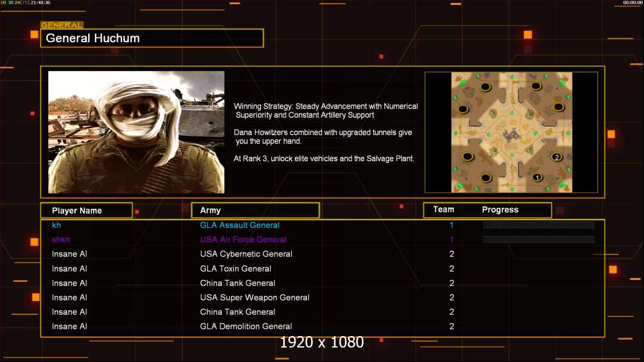The image size is (644, 362).
Task: Select Insane AI playing USA Super Weapon General
Action: pyautogui.click(x=69, y=297)
